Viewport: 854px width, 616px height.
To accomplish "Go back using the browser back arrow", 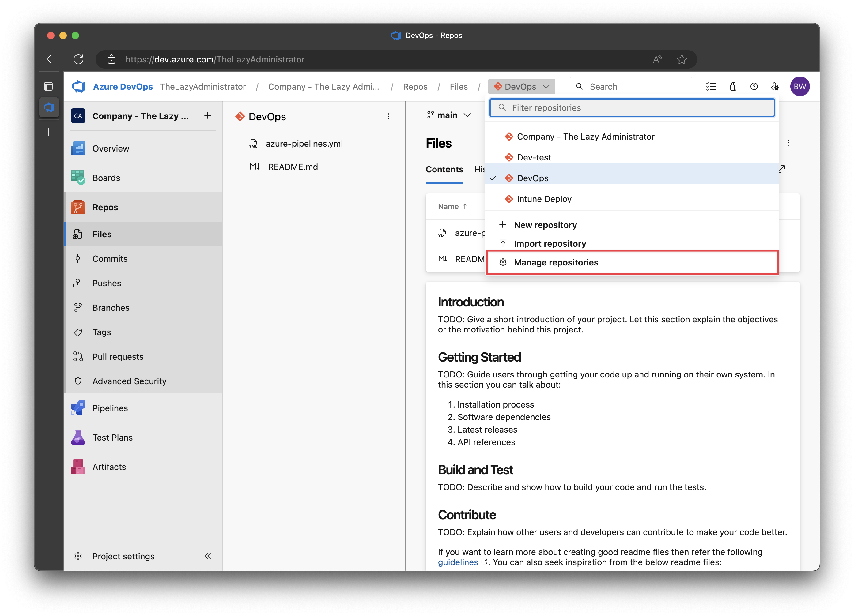I will click(51, 59).
